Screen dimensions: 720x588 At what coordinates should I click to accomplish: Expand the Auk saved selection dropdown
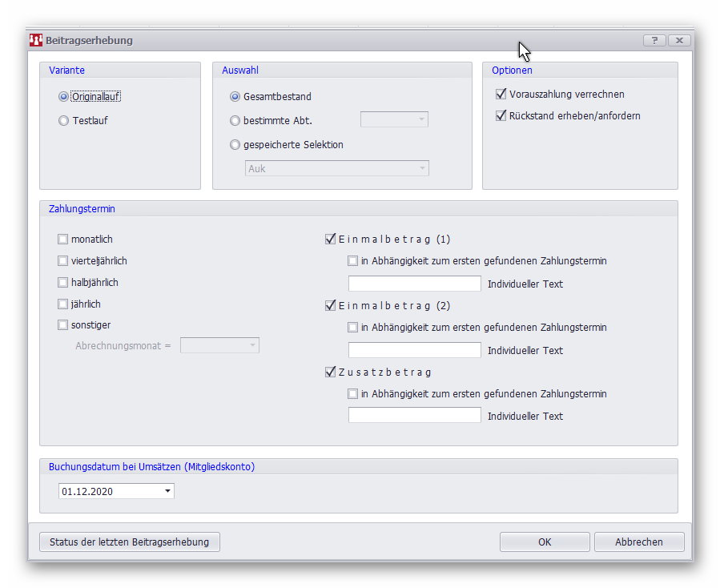pos(422,168)
